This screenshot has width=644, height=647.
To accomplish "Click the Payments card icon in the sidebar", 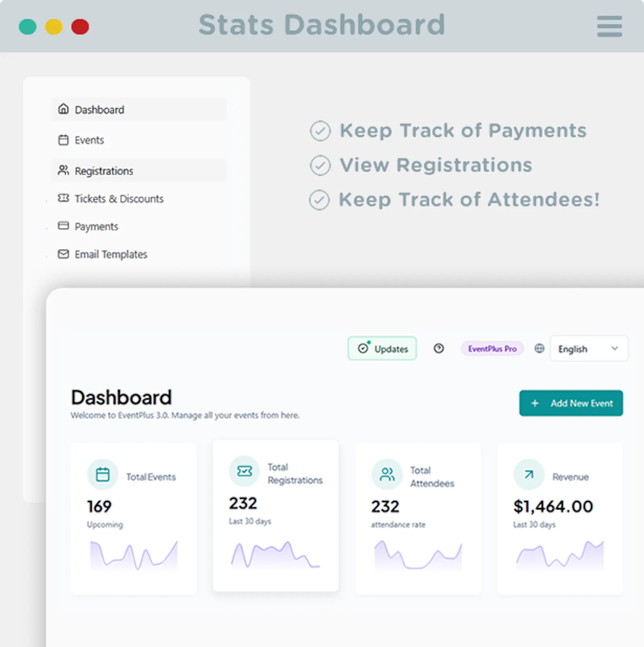I will click(x=63, y=226).
